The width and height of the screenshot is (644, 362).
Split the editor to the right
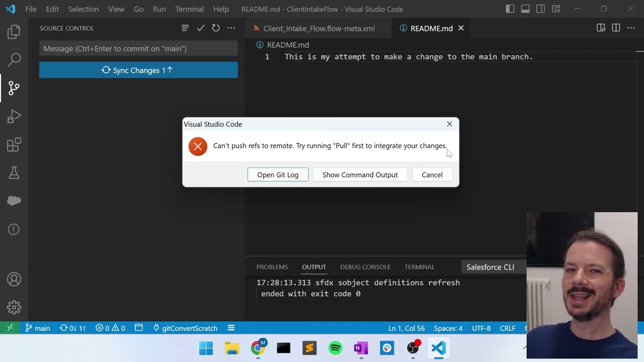(x=616, y=28)
